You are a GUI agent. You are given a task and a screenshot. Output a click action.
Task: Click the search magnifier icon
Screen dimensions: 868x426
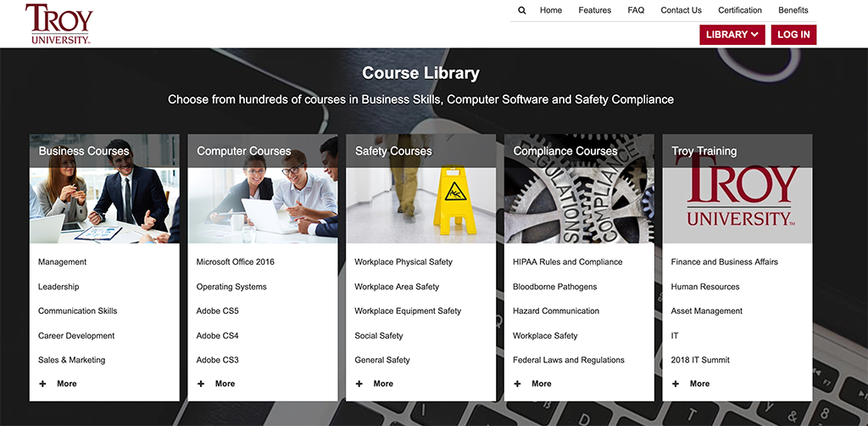[522, 10]
